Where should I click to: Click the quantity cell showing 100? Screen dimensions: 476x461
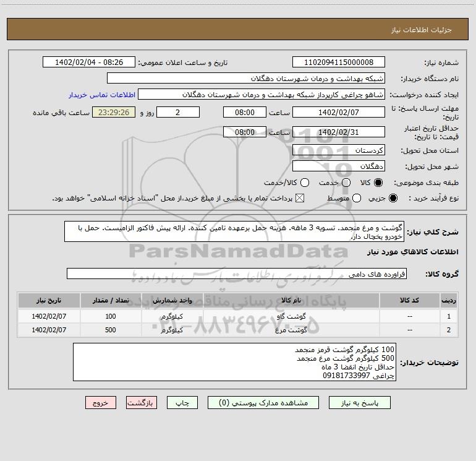click(x=111, y=316)
